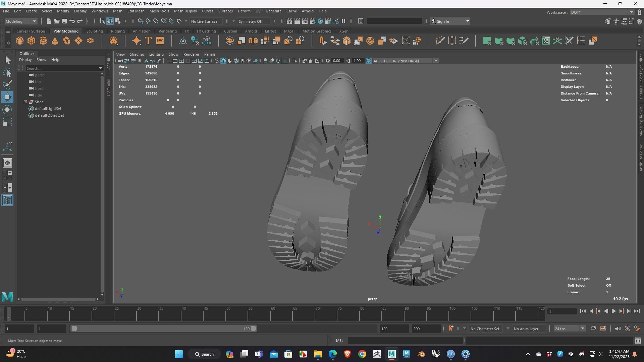The width and height of the screenshot is (644, 362).
Task: Toggle select by component type mode
Action: pyautogui.click(x=118, y=21)
